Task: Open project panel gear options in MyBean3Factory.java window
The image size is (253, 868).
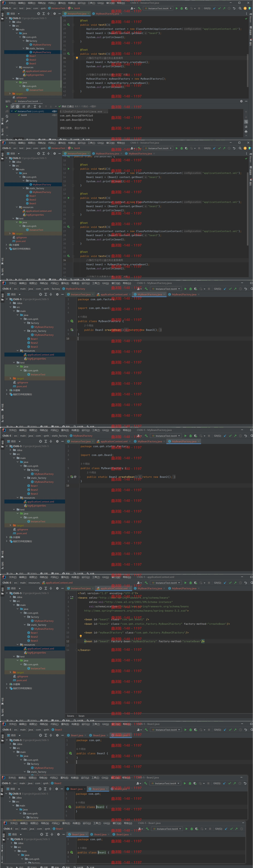Action: (x=57, y=294)
